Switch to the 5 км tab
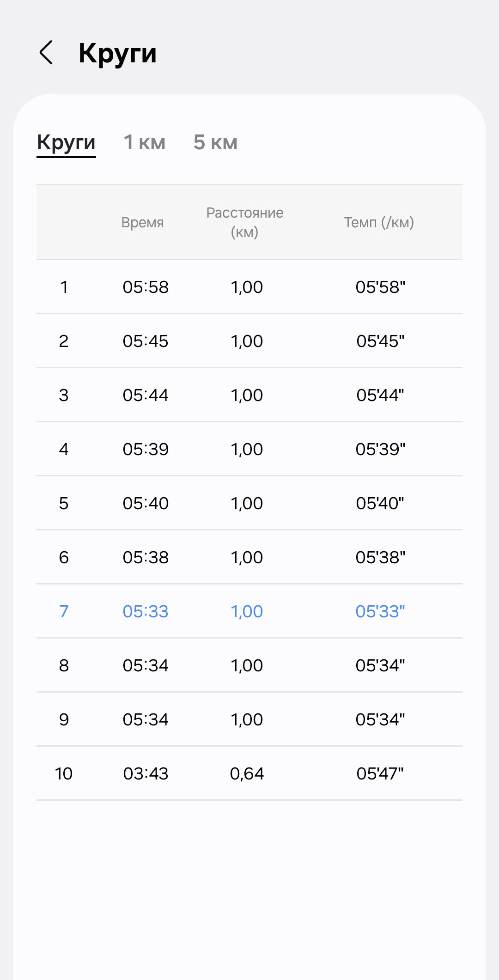 click(215, 142)
